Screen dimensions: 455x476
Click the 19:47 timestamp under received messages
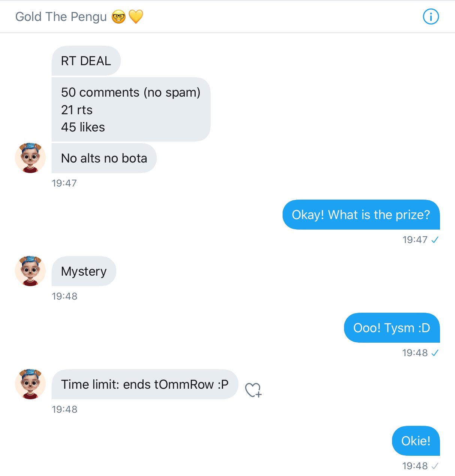64,183
